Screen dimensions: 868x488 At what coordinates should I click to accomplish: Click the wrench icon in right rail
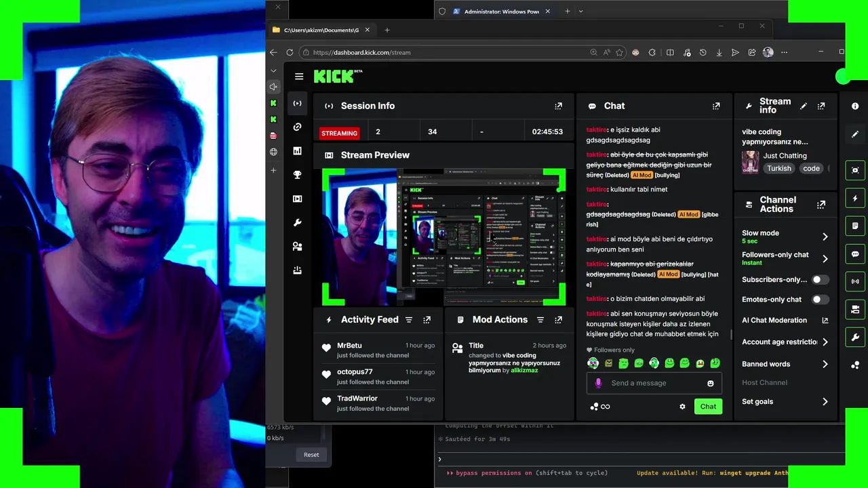point(855,338)
